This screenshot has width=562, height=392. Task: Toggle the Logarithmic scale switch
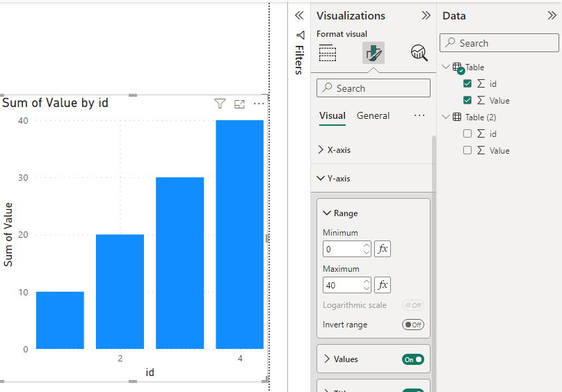413,305
